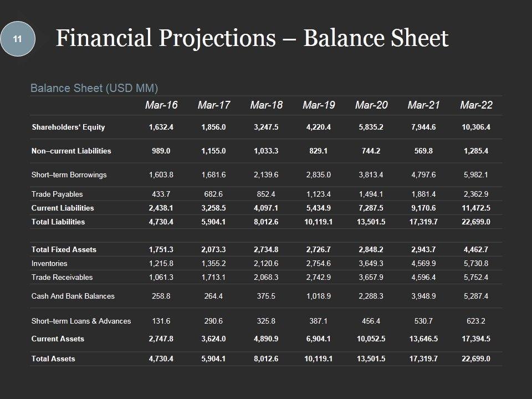The image size is (532, 399).
Task: Click the Inventories row label
Action: [x=49, y=263]
